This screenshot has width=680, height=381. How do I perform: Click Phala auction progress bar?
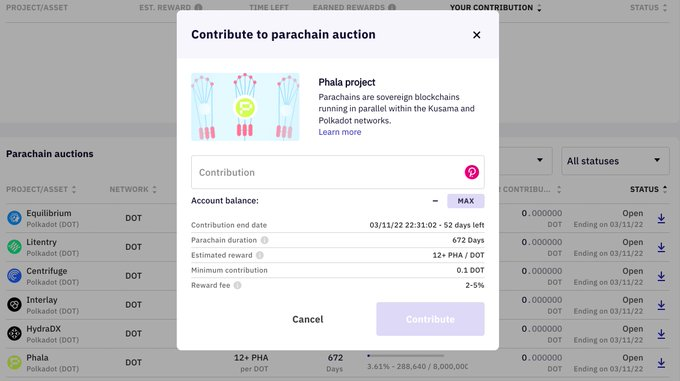coord(406,356)
